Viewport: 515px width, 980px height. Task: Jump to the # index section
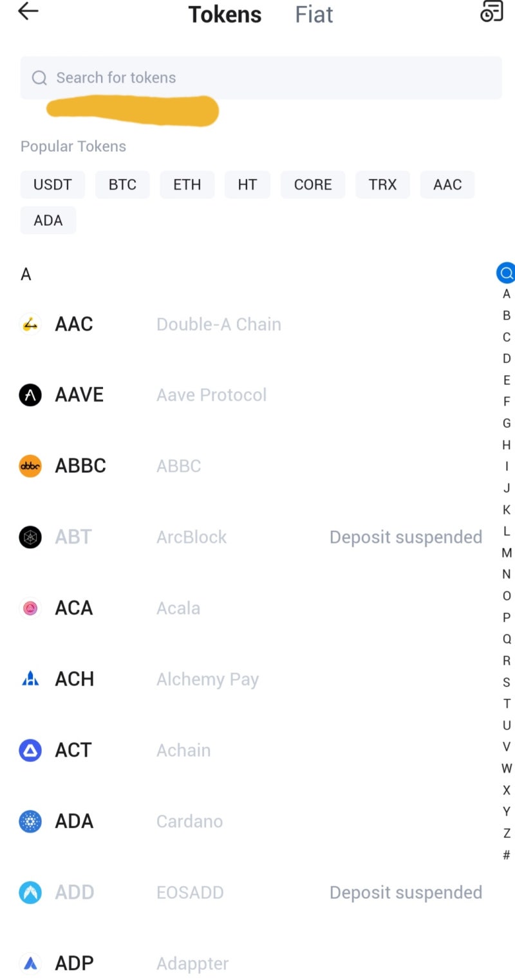click(x=507, y=855)
